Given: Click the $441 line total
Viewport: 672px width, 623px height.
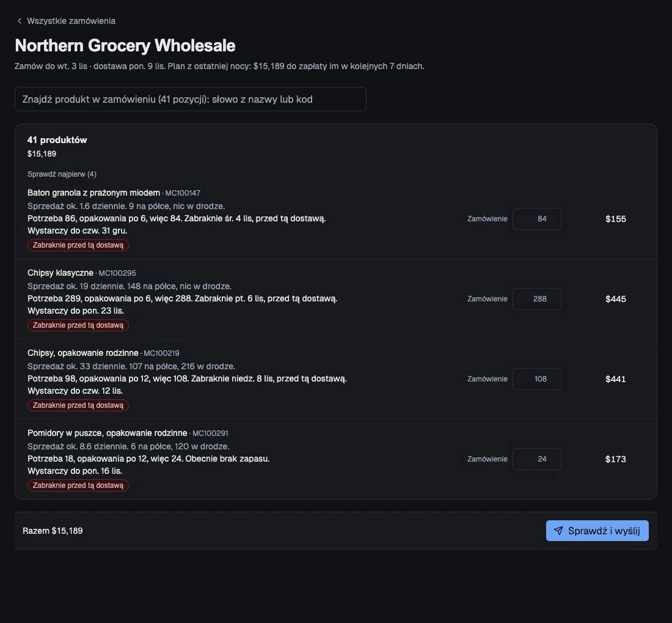Looking at the screenshot, I should point(615,380).
